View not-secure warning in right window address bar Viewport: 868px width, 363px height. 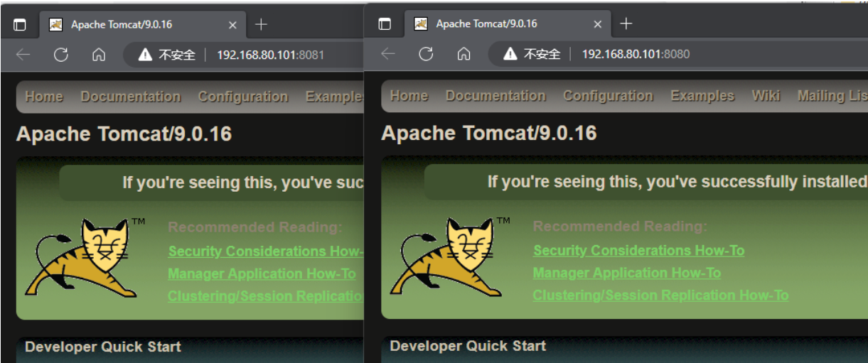(532, 54)
